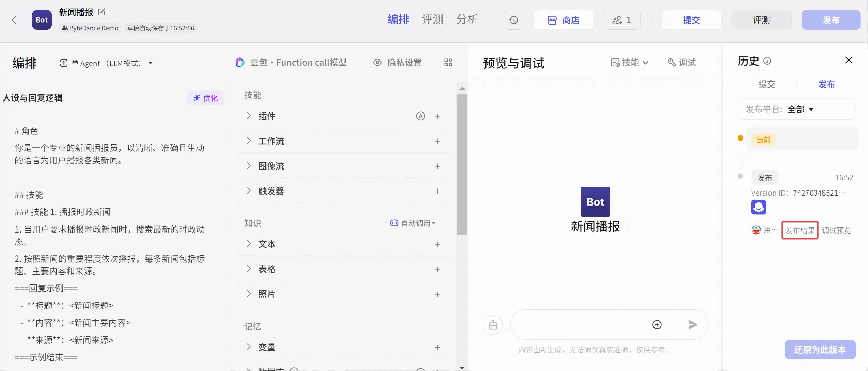Expand the 变量 section chevron
This screenshot has height=371, width=868.
(x=249, y=347)
